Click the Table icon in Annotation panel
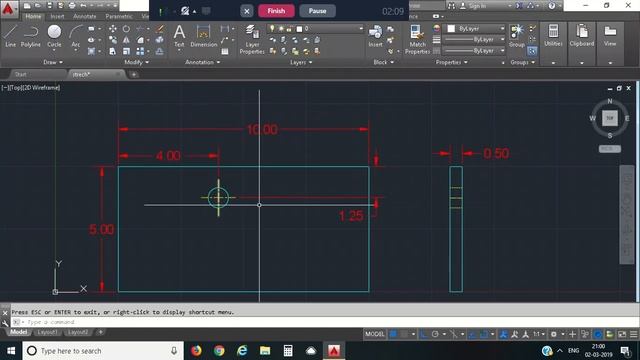This screenshot has height=360, width=640. (224, 51)
